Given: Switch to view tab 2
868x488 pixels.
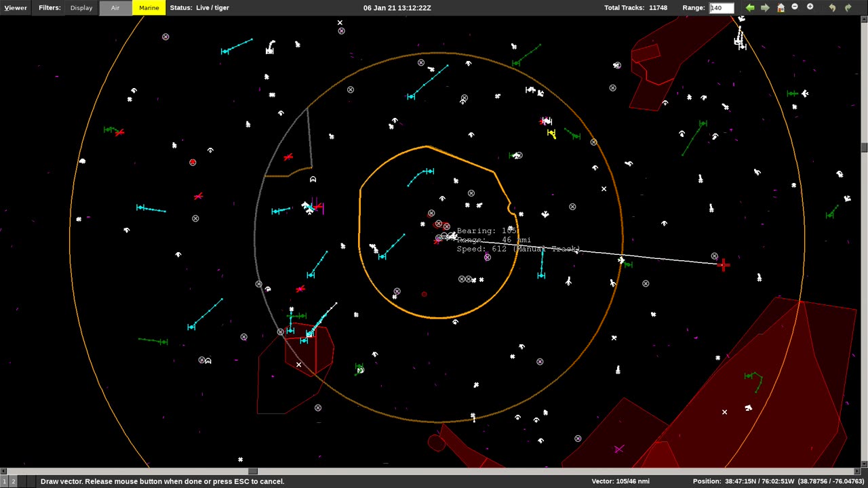Looking at the screenshot, I should (13, 481).
